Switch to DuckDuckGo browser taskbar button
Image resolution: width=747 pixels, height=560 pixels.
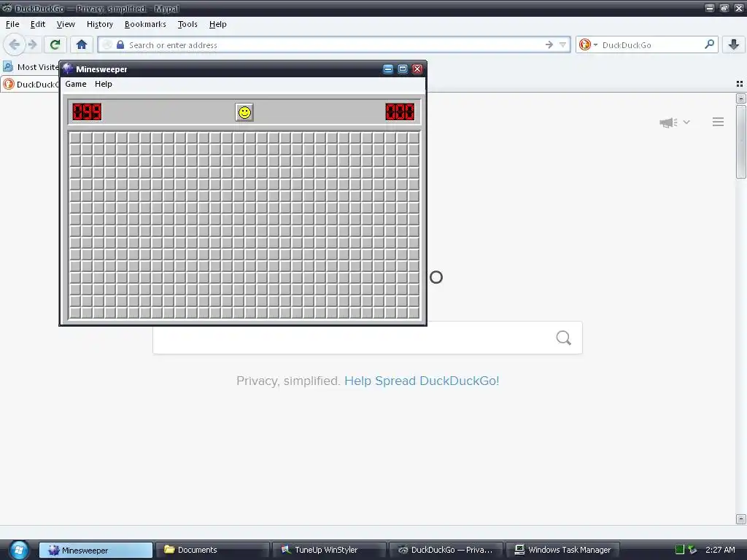446,550
